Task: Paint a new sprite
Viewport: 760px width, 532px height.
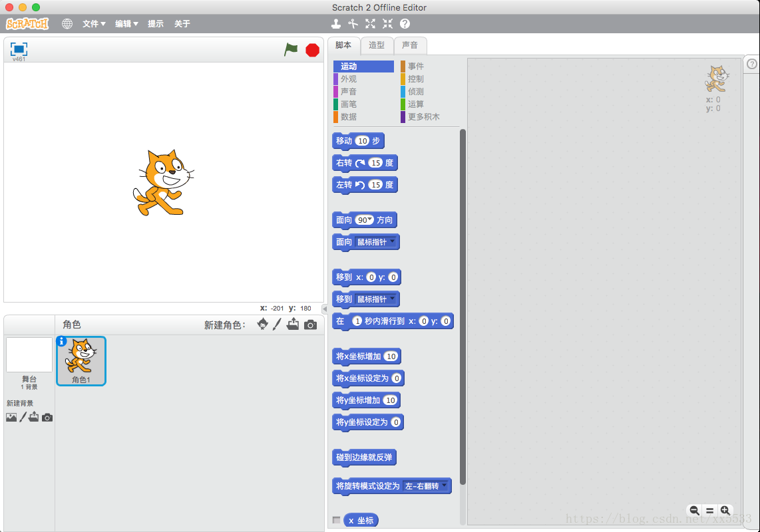Action: (x=277, y=324)
